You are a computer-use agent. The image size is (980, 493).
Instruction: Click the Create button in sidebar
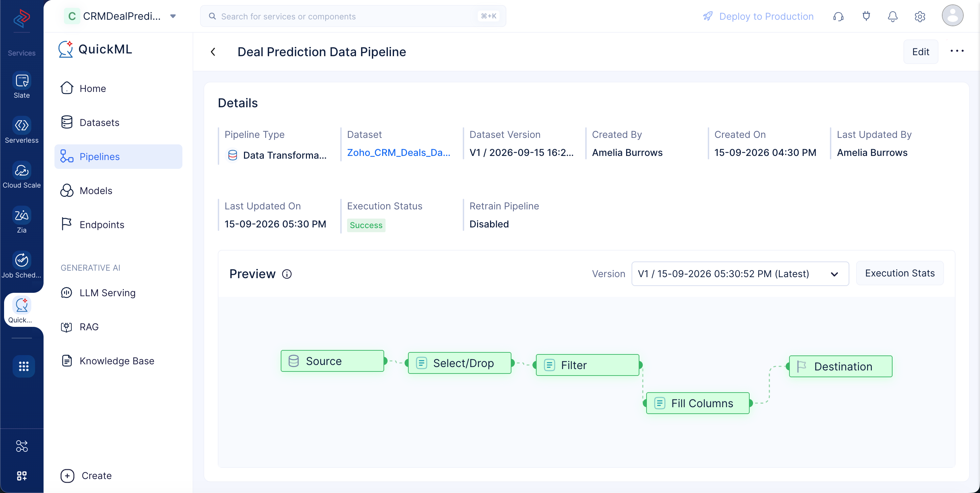86,476
